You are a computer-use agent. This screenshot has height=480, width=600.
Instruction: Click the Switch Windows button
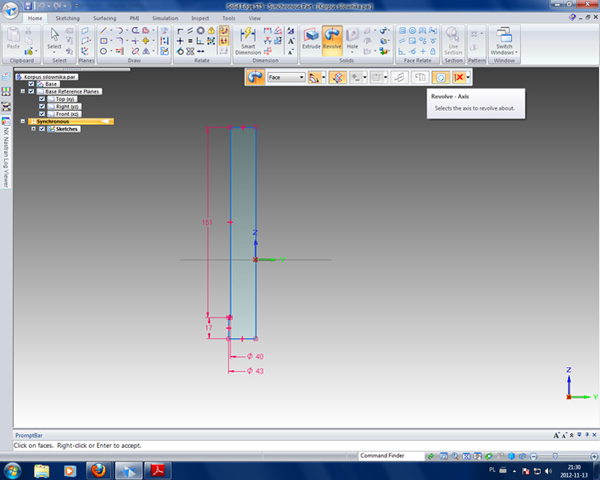[504, 41]
